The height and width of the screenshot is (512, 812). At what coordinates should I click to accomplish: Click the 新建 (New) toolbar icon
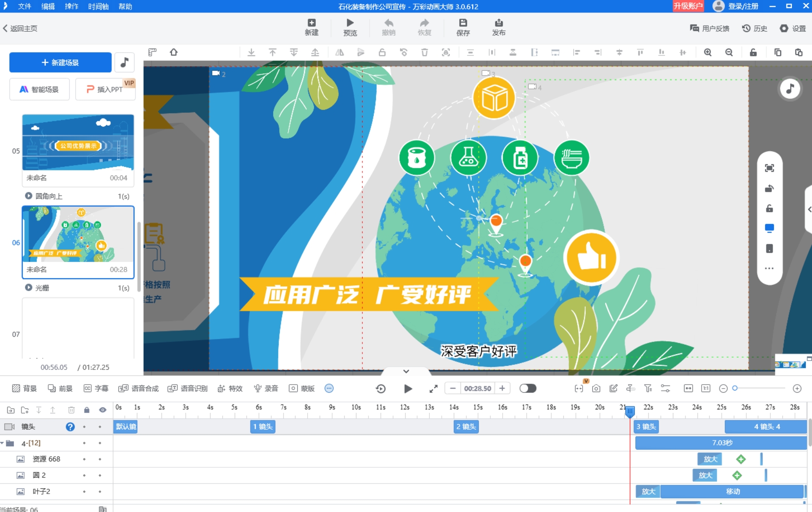click(312, 27)
